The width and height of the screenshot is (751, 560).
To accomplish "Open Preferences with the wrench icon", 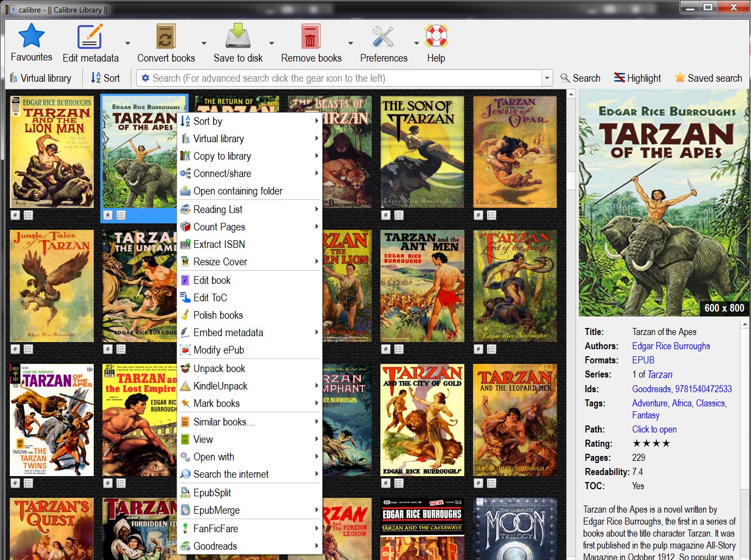I will [x=383, y=36].
